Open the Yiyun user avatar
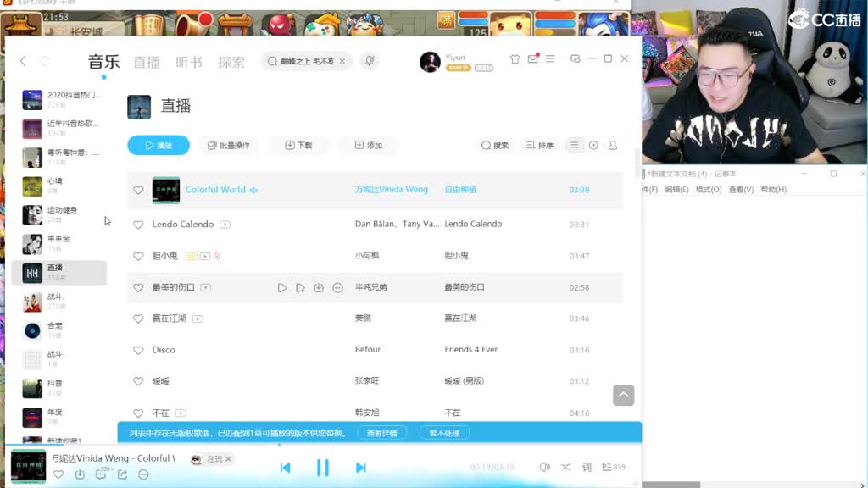 pyautogui.click(x=430, y=62)
